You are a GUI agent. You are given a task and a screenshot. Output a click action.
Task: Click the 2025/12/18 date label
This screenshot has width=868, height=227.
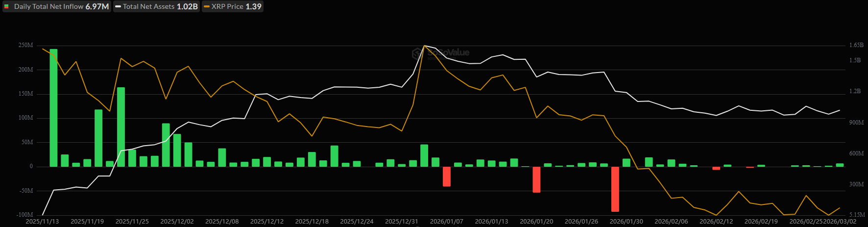[312, 222]
